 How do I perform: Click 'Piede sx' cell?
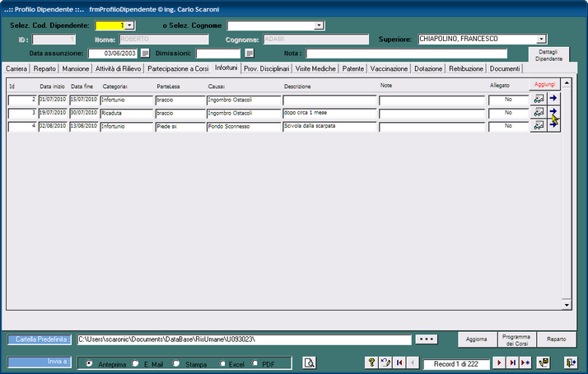point(180,126)
